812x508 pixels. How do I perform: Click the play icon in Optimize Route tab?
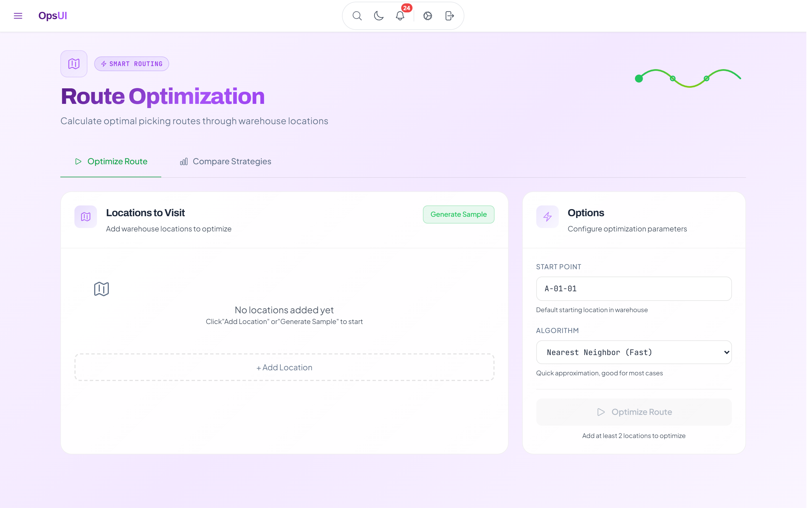[78, 162]
